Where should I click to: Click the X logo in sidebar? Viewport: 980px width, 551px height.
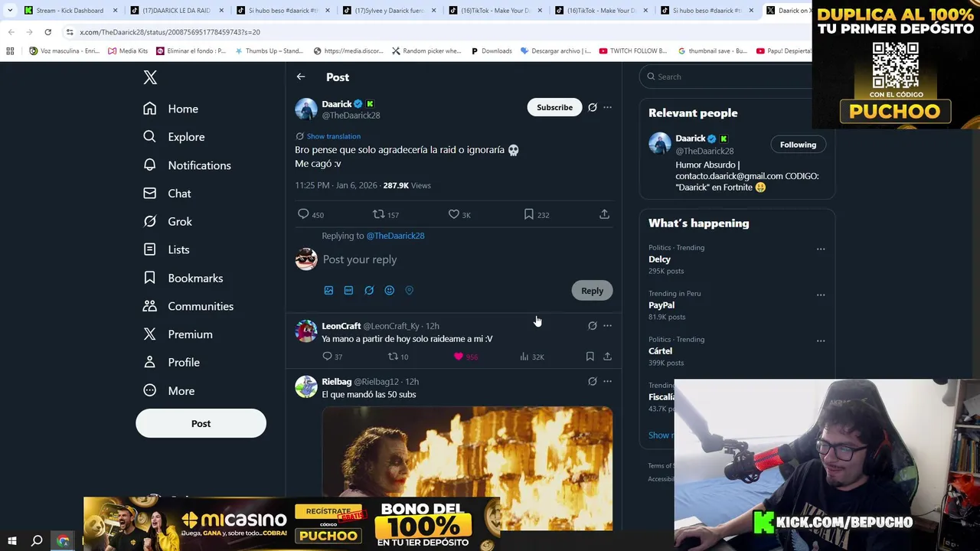click(150, 77)
